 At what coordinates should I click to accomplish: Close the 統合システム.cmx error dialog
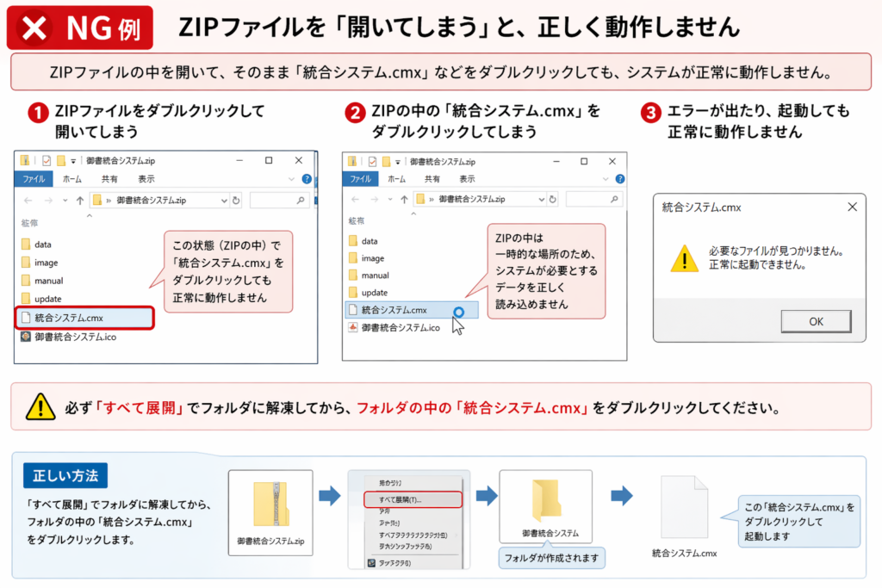click(x=852, y=207)
